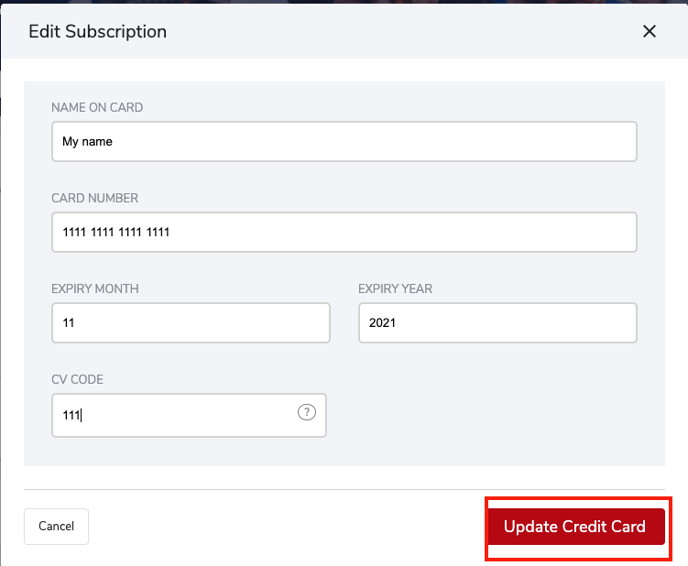Click the EXPIRY YEAR label
Screen dimensions: 688x566
pyautogui.click(x=395, y=289)
